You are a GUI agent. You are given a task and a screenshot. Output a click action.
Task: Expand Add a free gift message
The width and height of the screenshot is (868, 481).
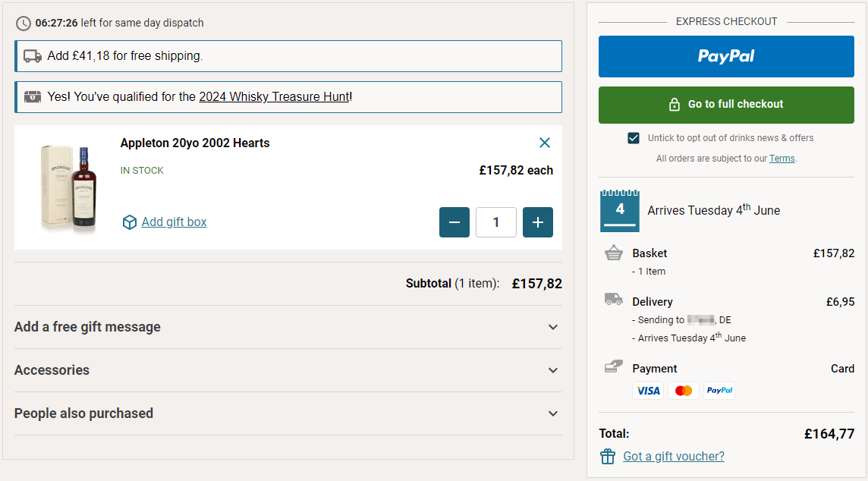click(x=288, y=327)
